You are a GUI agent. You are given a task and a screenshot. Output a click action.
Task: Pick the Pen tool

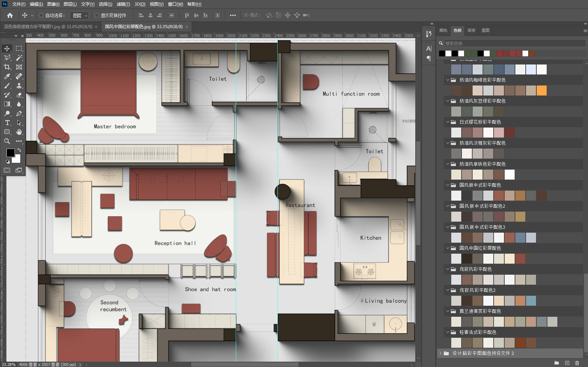click(19, 113)
